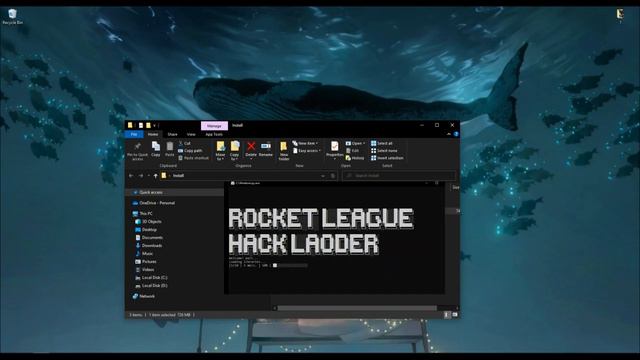Viewport: 640px width, 360px height.
Task: Open the Copy to dropdown
Action: [235, 151]
